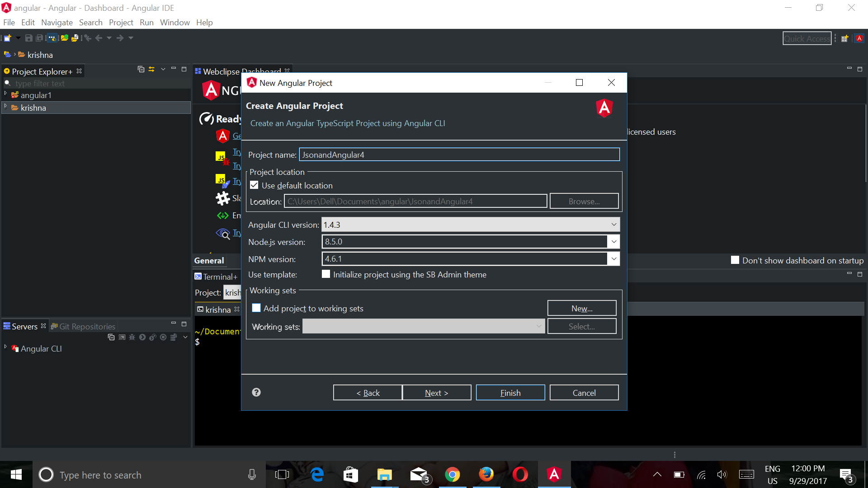Open the Working sets combo box
Viewport: 868px width, 488px height.
point(423,326)
